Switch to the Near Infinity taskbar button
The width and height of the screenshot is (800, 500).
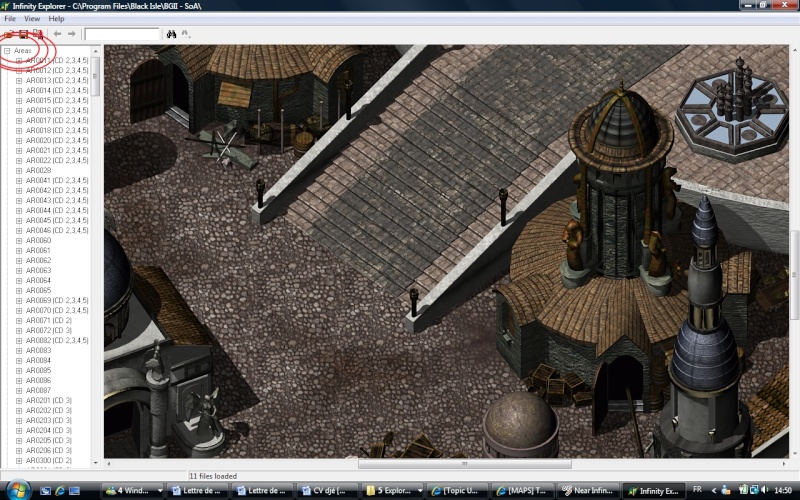click(x=589, y=491)
